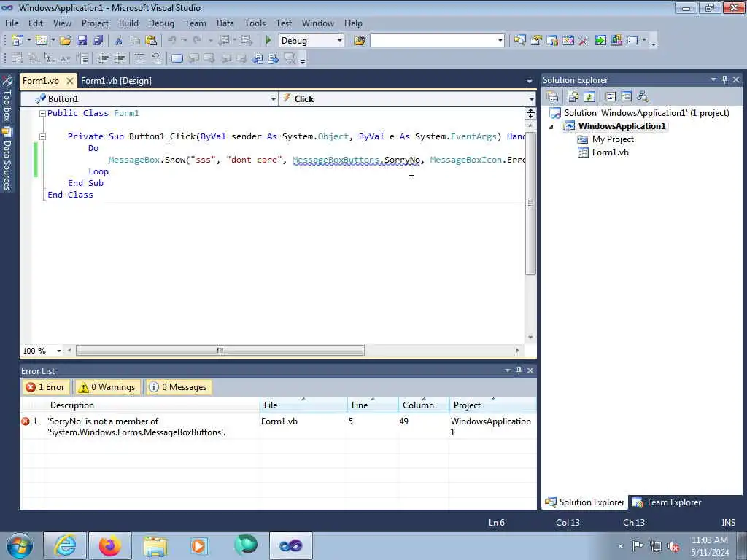The image size is (747, 560).
Task: Open Toolbox via crossed tools icon
Action: tap(584, 41)
